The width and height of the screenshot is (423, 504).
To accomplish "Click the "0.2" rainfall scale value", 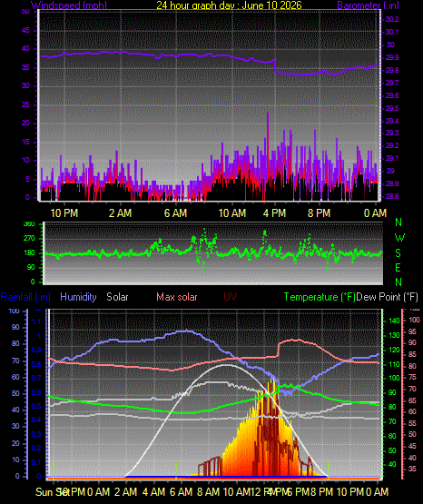I will 36,448.
